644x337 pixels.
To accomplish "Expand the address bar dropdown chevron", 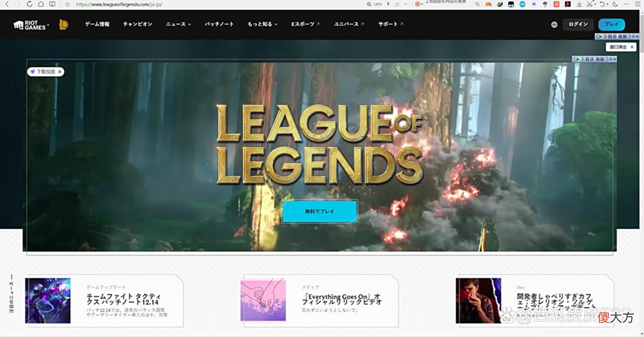I will [x=405, y=4].
